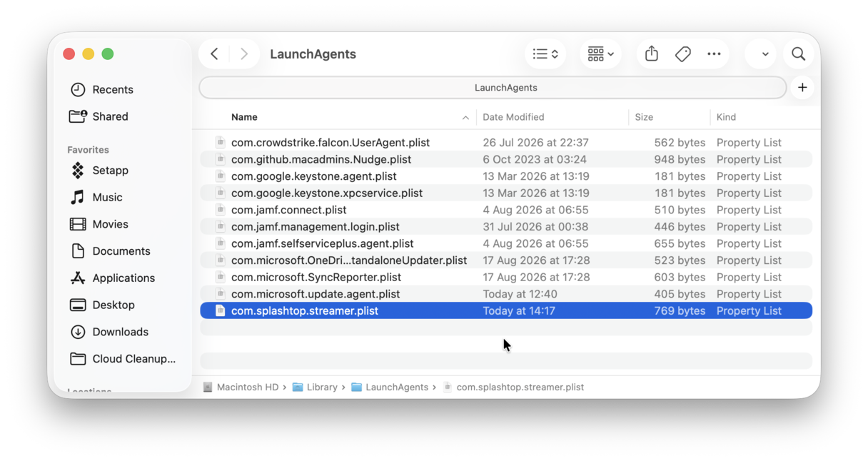Screen dimensions: 868x461
Task: Add a new tab with plus button
Action: pos(802,88)
